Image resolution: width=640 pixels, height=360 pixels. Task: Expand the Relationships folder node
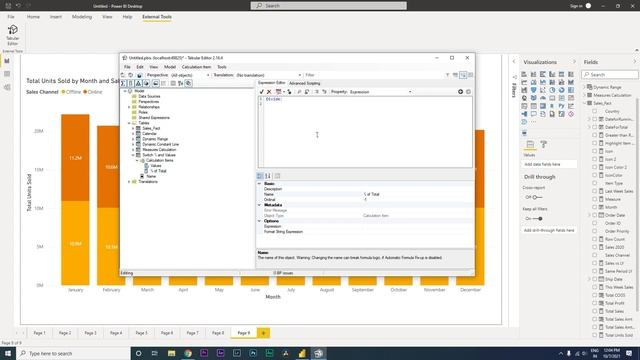129,107
